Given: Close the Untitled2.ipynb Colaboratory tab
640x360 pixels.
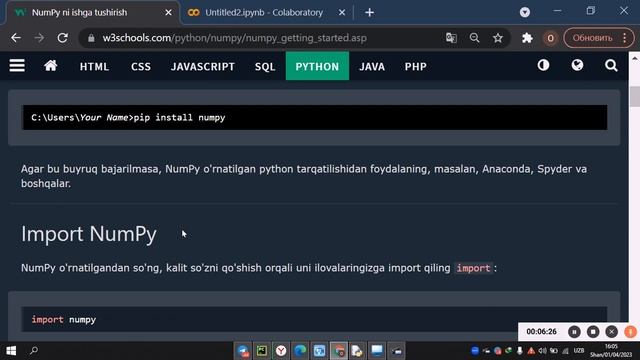Looking at the screenshot, I should click(x=342, y=13).
